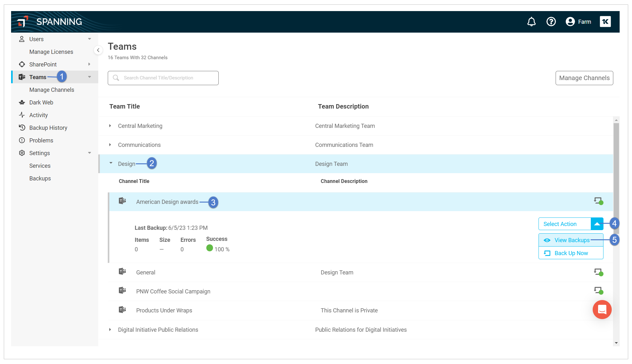Click the scrollbar up arrow
The height and width of the screenshot is (364, 632).
616,120
